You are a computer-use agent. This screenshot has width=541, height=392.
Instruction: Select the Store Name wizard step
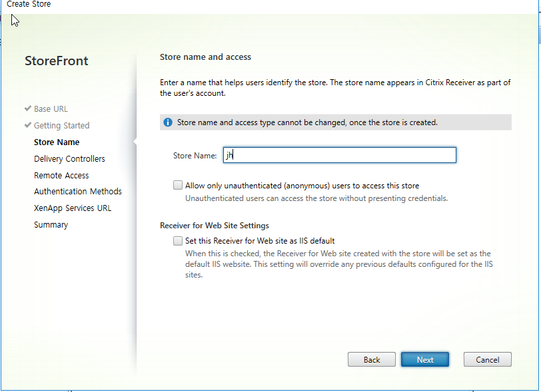point(57,142)
